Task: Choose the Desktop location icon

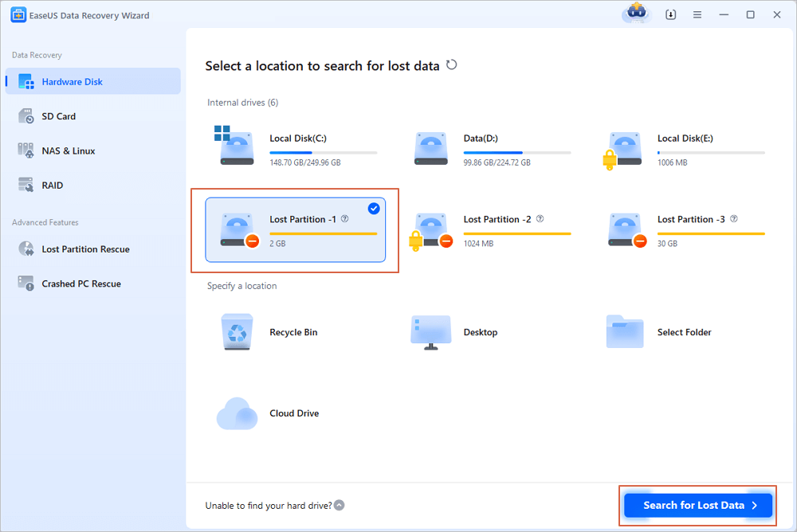Action: pyautogui.click(x=430, y=332)
